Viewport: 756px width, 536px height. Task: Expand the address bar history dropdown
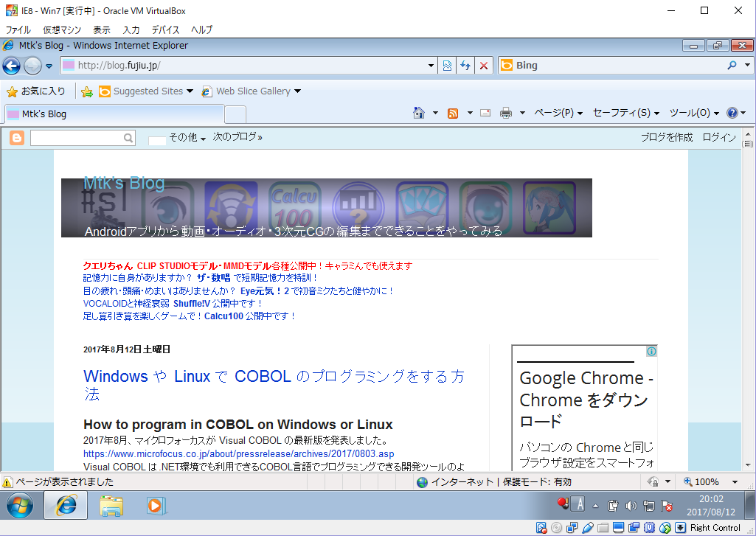(x=431, y=66)
